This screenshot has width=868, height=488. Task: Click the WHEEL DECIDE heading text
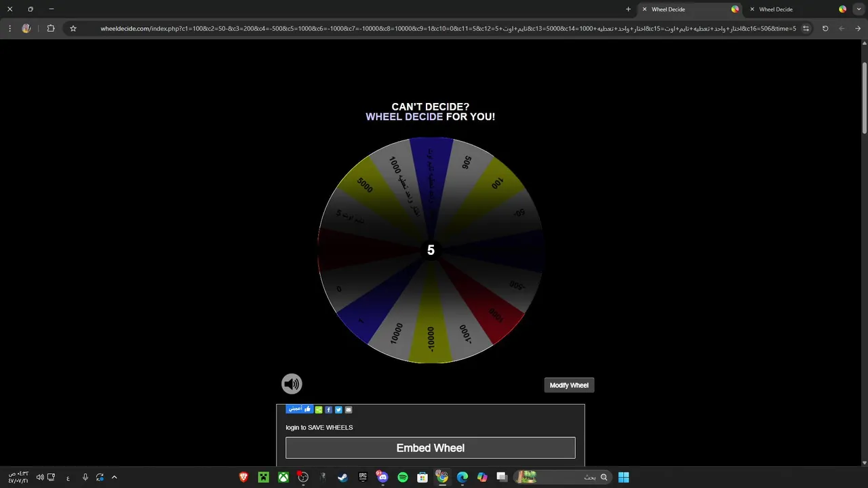[x=404, y=117]
